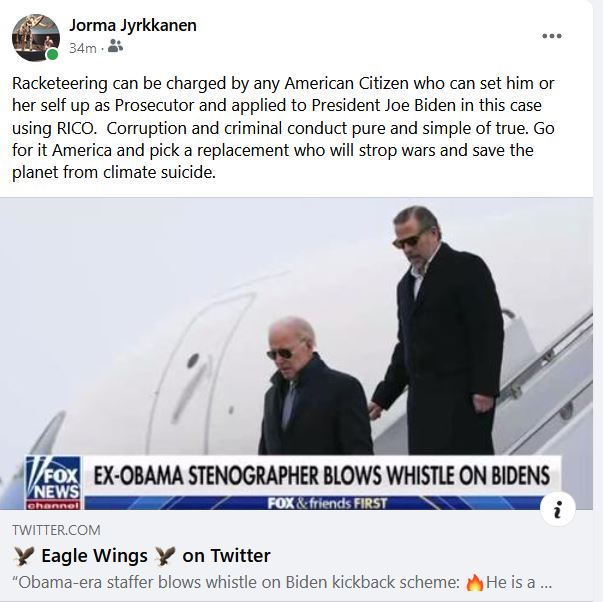Image resolution: width=603 pixels, height=602 pixels.
Task: Click the friends audience icon beside timestamp
Action: (x=116, y=46)
